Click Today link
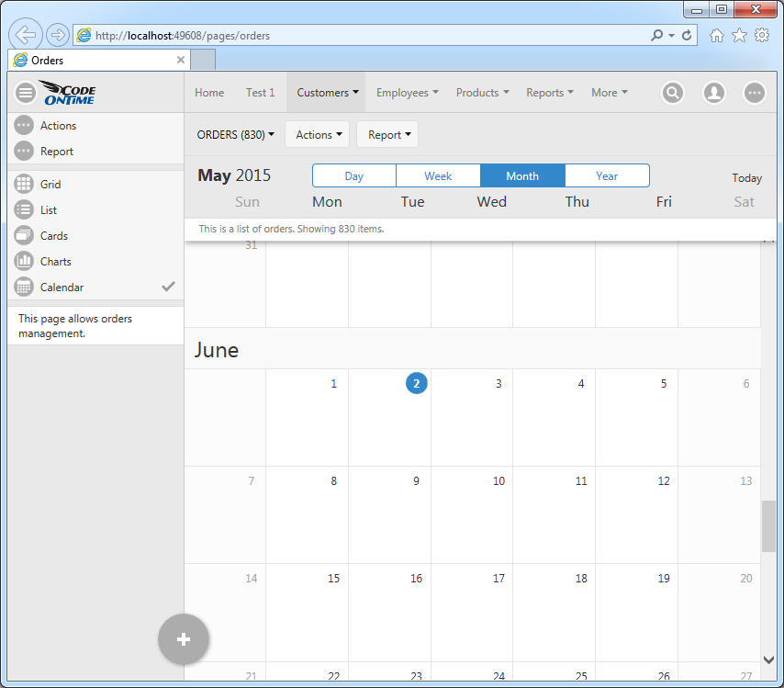784x688 pixels. [747, 177]
